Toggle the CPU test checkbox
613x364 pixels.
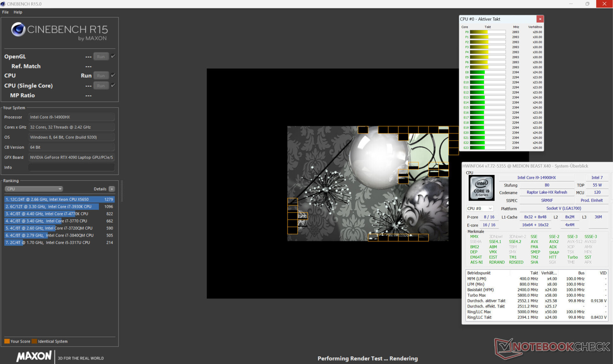point(113,75)
